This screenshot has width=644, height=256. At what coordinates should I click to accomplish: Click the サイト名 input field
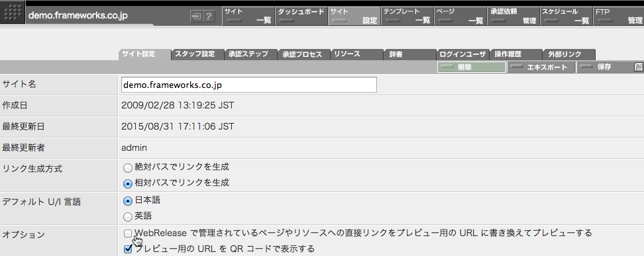(249, 85)
